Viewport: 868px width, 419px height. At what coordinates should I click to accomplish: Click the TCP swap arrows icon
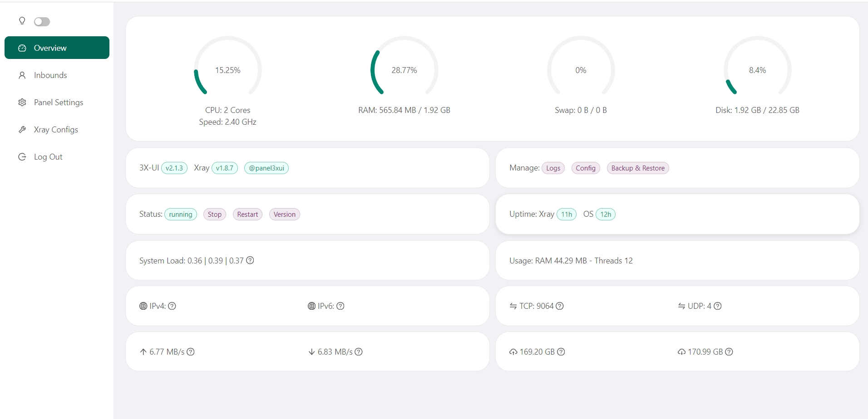point(513,306)
